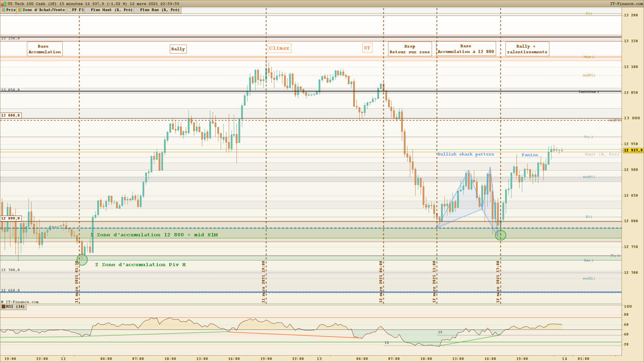Toggle the PP F1 indicator box
644x362 pixels.
[x=69, y=10]
